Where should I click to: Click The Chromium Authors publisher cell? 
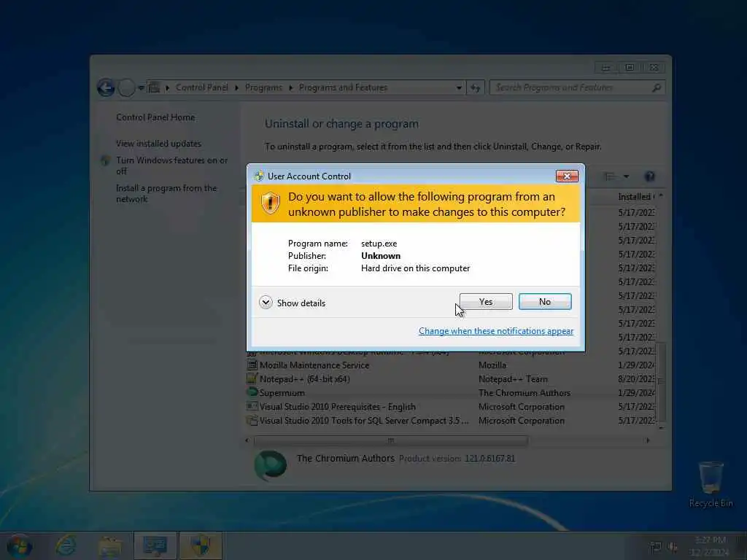pyautogui.click(x=525, y=393)
